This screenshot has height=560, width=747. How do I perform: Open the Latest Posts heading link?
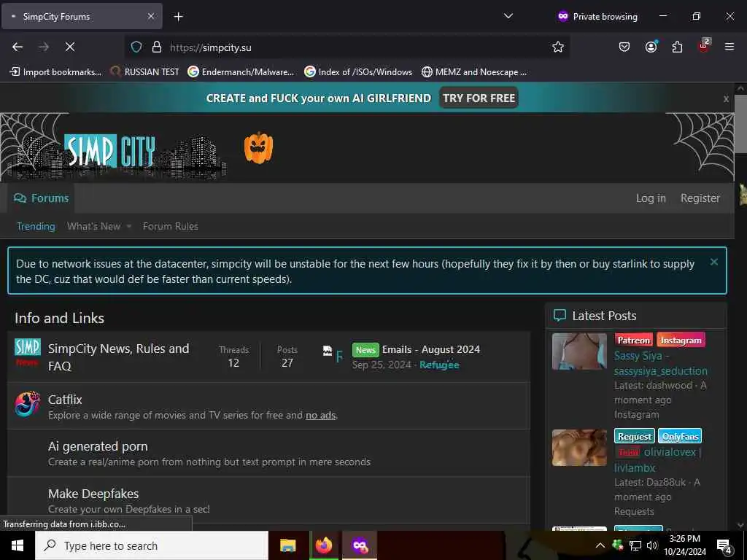[x=604, y=316]
